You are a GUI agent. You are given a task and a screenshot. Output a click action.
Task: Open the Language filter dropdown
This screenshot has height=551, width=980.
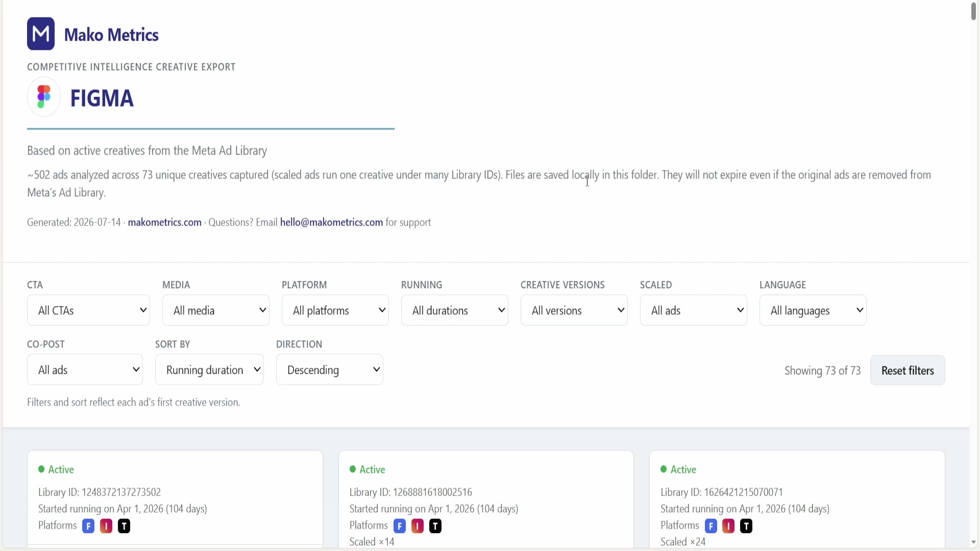[x=813, y=310]
